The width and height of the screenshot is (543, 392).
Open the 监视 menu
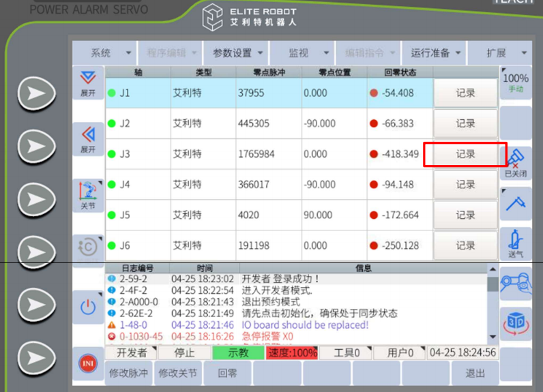302,52
